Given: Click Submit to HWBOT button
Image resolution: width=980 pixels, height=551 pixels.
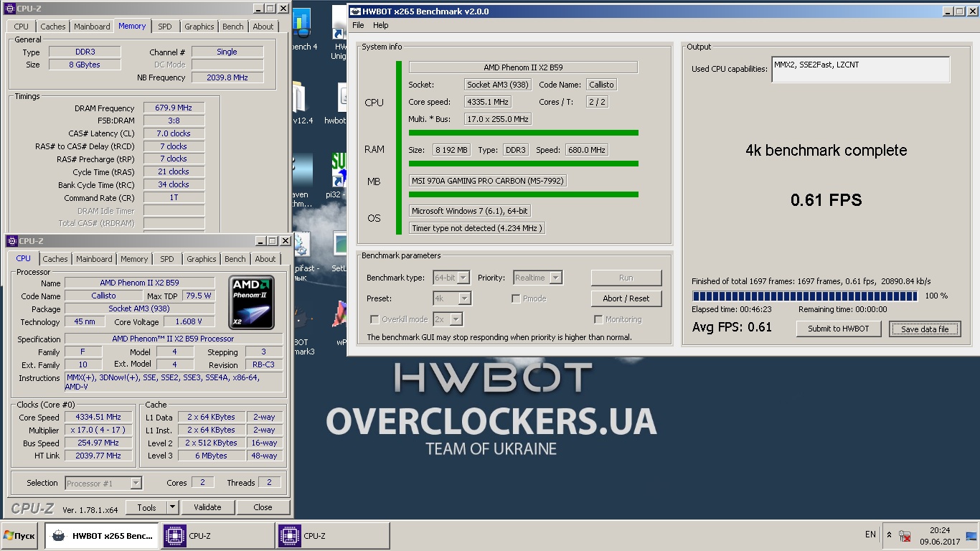Looking at the screenshot, I should 839,329.
